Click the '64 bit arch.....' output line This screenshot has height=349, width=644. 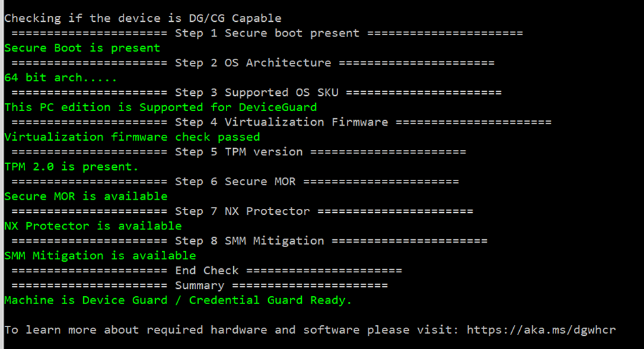[60, 78]
